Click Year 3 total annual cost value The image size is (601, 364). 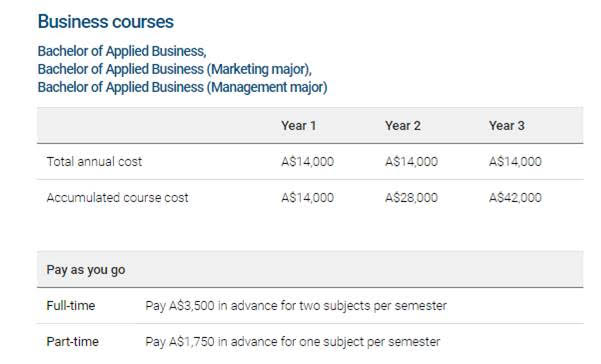coord(515,161)
